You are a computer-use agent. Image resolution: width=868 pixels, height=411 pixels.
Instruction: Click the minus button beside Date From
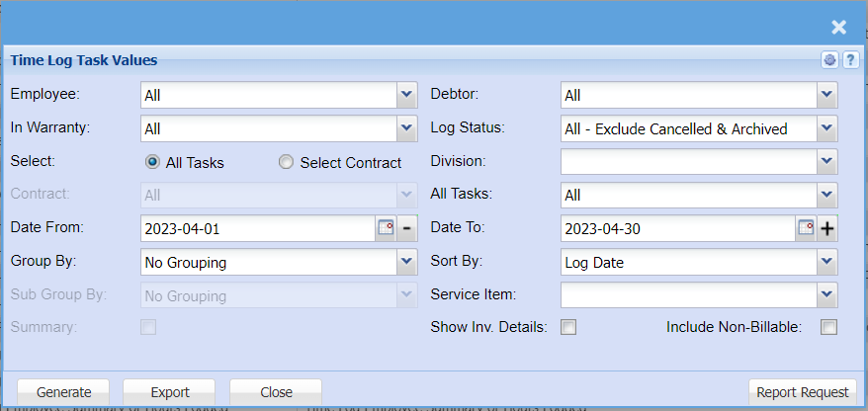(407, 228)
